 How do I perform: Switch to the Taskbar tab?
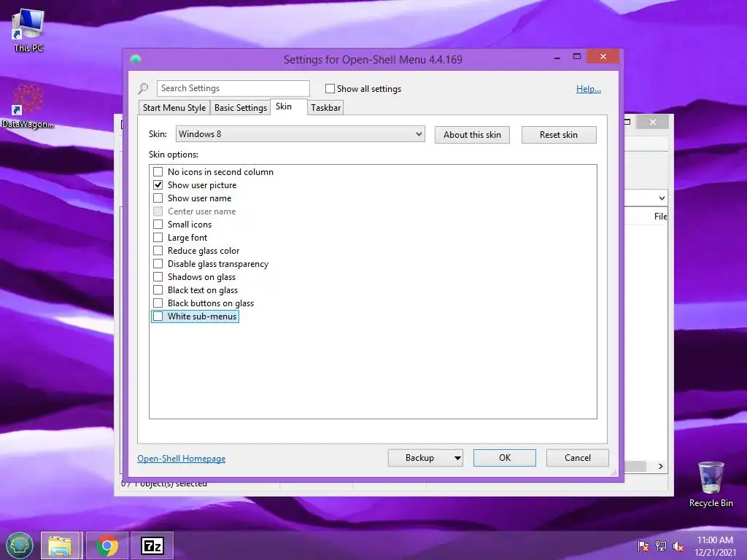point(326,108)
